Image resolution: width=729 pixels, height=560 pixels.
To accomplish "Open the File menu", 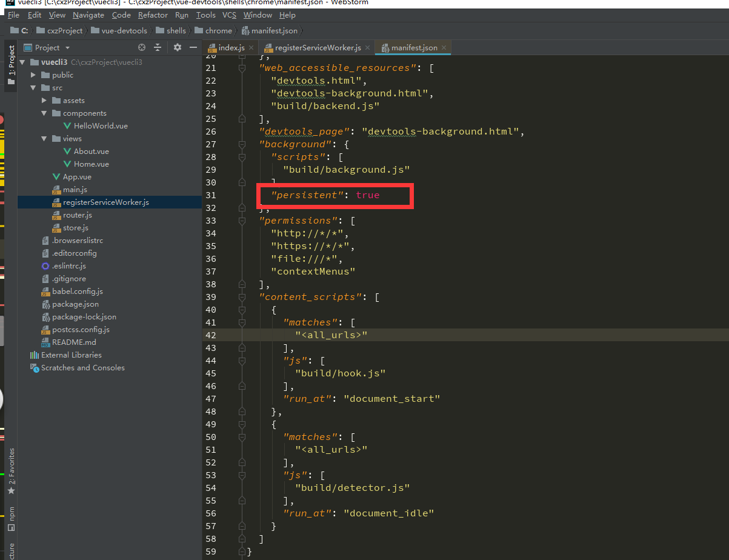I will 13,15.
